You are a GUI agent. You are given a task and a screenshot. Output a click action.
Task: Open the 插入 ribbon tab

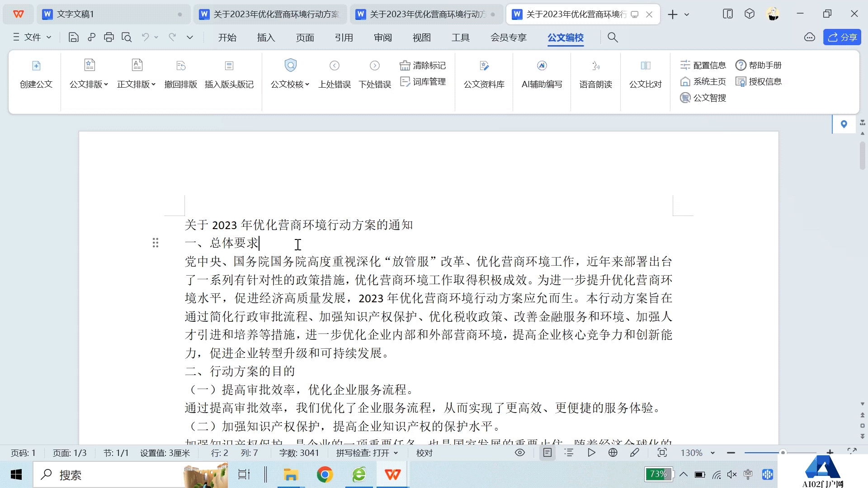[x=266, y=38]
